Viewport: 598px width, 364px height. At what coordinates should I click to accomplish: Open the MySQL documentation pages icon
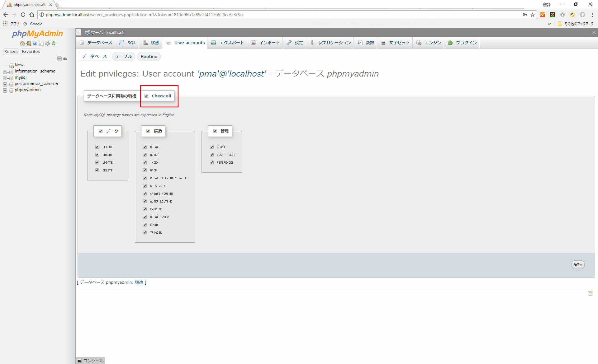coord(41,43)
